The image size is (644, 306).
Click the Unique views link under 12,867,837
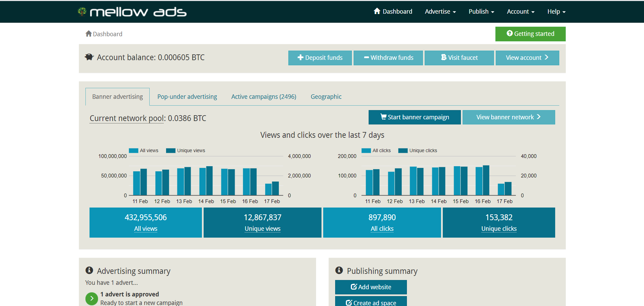click(x=262, y=229)
